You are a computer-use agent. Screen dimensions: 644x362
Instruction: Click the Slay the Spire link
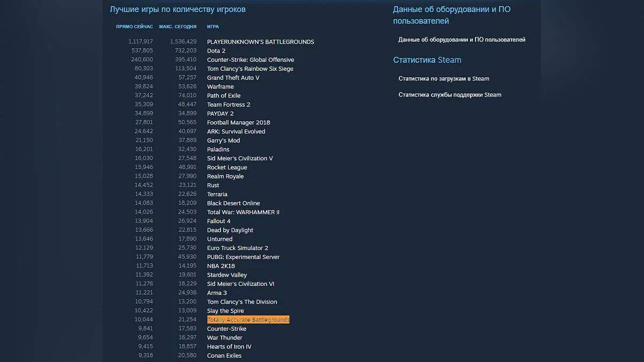[x=225, y=311]
